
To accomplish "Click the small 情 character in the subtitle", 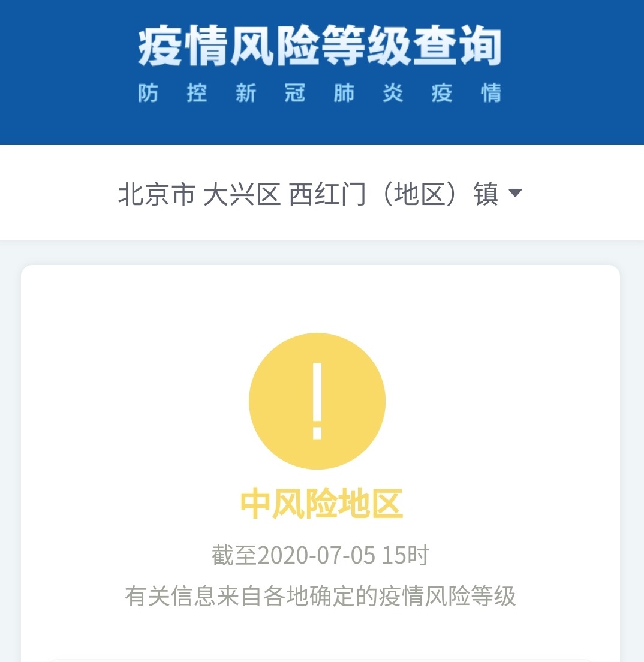I will (491, 93).
